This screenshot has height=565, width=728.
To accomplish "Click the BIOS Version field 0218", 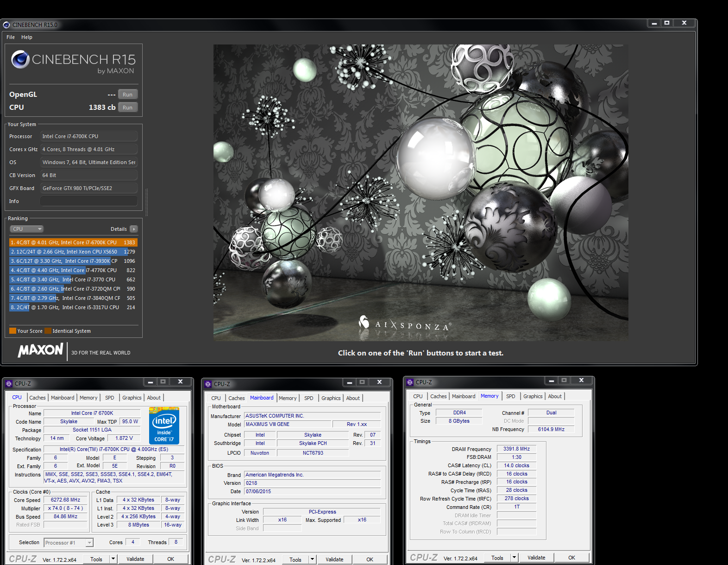I will coord(313,483).
